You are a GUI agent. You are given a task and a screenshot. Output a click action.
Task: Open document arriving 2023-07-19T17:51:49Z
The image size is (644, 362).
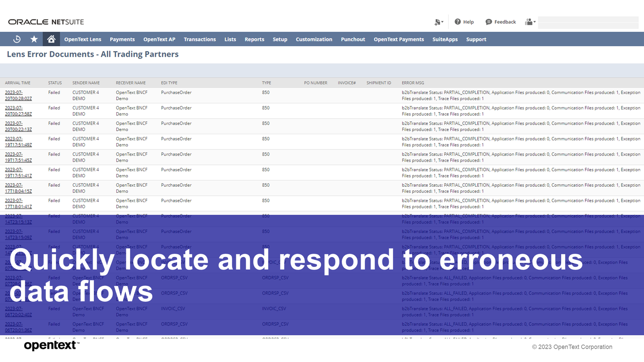[18, 142]
